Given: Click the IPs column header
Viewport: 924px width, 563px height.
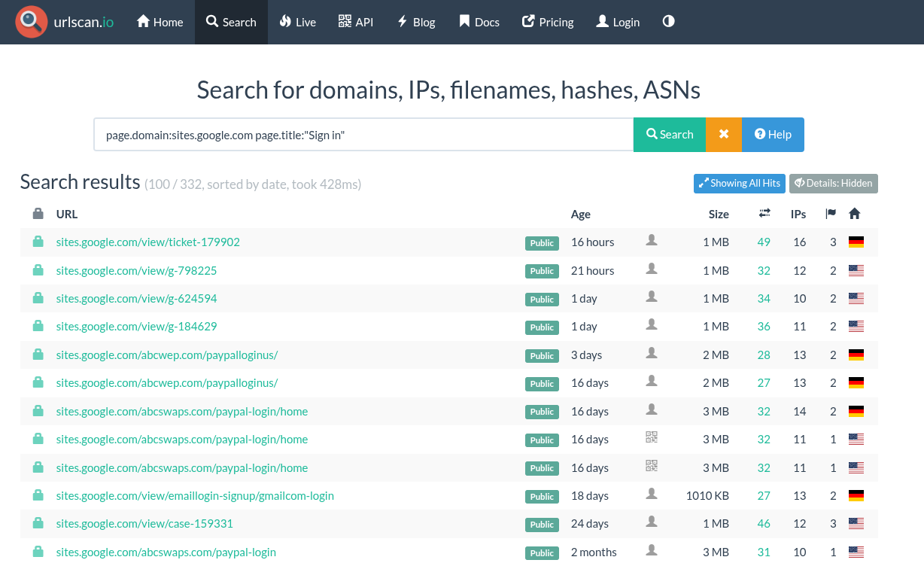Looking at the screenshot, I should click(x=798, y=214).
